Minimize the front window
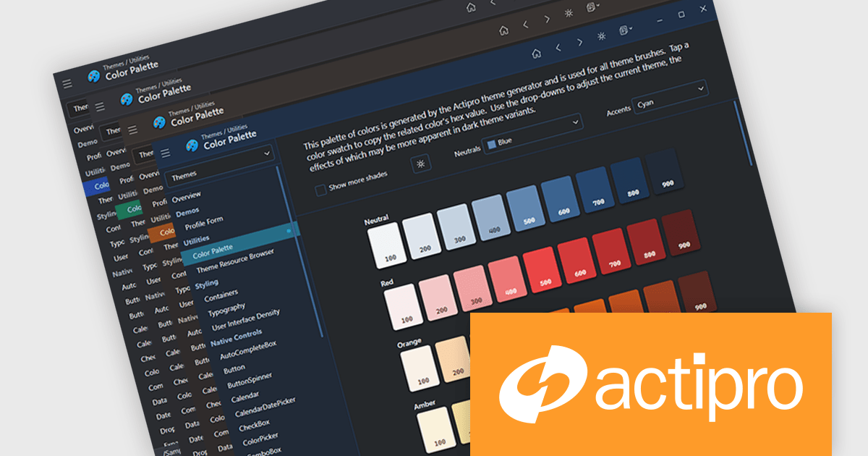 pos(660,20)
